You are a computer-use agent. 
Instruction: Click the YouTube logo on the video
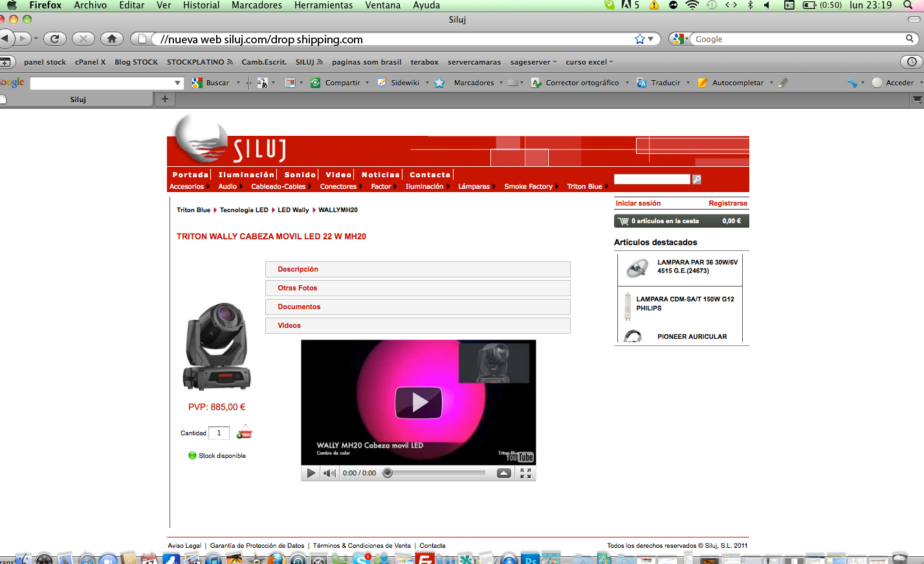pyautogui.click(x=520, y=457)
